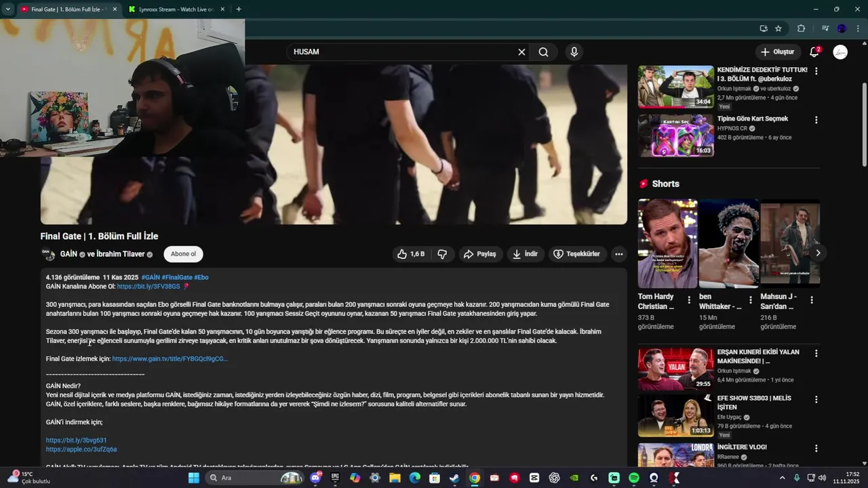The image size is (868, 488).
Task: Open the Chrome profile avatar
Action: (x=842, y=28)
